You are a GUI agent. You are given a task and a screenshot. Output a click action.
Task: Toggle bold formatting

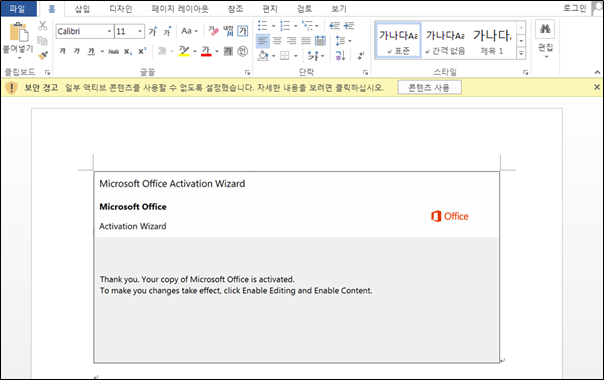[62, 51]
